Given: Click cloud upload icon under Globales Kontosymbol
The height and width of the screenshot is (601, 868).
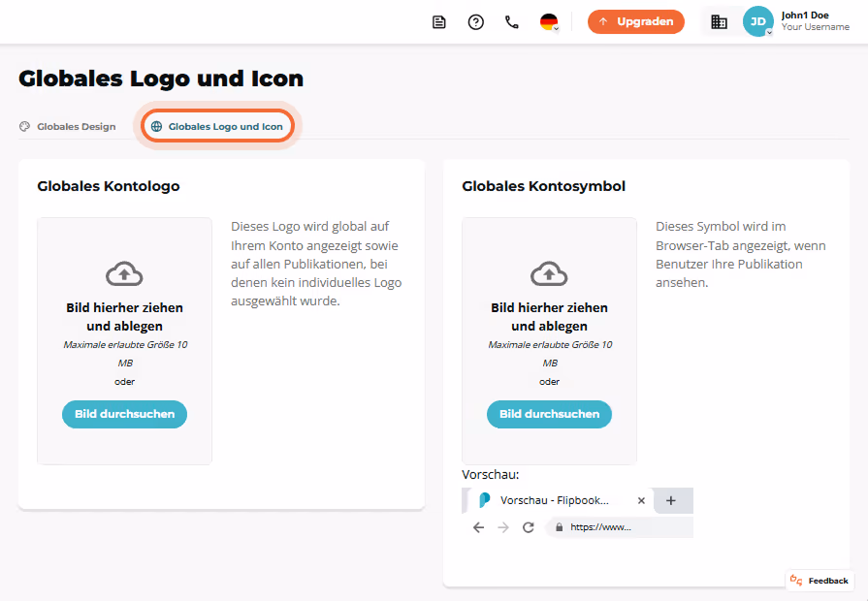Looking at the screenshot, I should (549, 273).
